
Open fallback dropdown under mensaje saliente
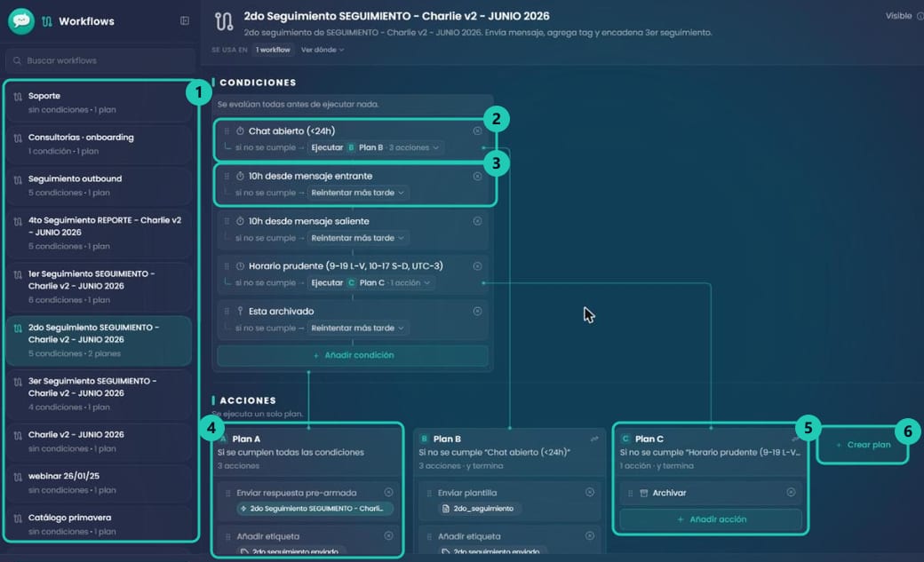coord(357,238)
